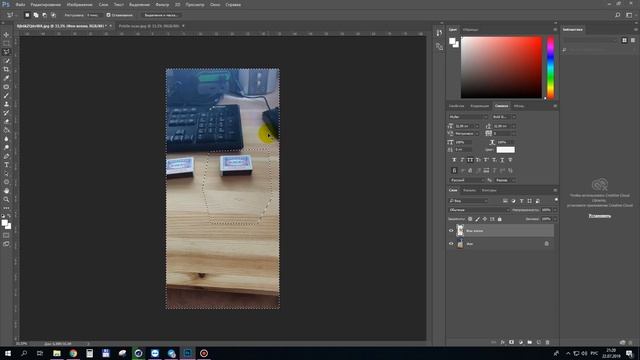Open the font family dropdown
The width and height of the screenshot is (640, 360).
coord(468,117)
